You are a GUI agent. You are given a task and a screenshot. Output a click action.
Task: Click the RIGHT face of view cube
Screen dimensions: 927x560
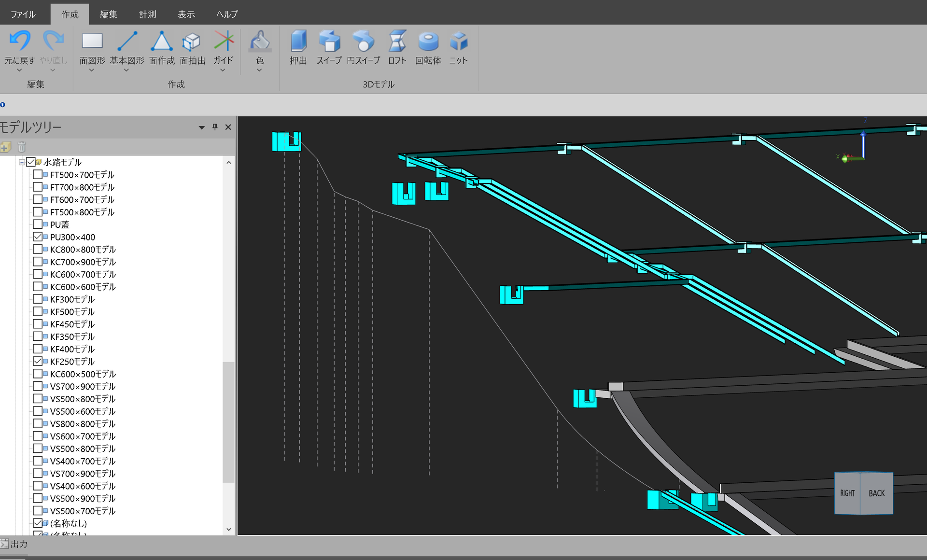[847, 493]
